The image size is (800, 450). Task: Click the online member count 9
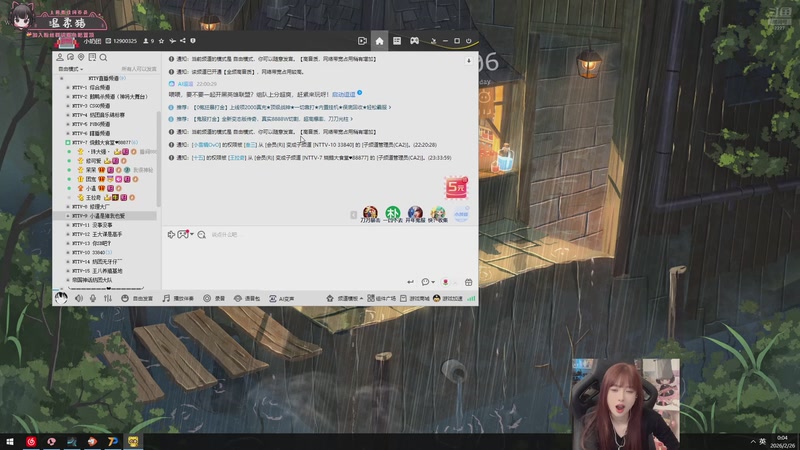(149, 41)
